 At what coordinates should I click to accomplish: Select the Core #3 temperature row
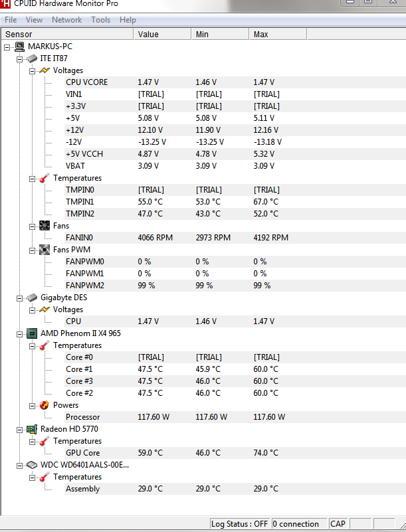point(235,381)
